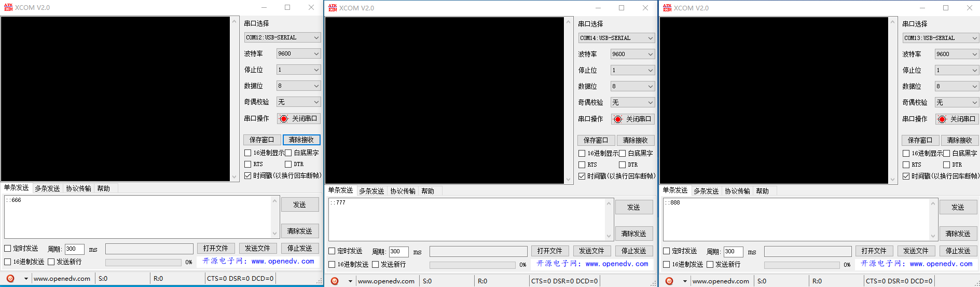Focus the 周期 300 ms field in COM12 window
This screenshot has height=287, width=980.
[75, 249]
